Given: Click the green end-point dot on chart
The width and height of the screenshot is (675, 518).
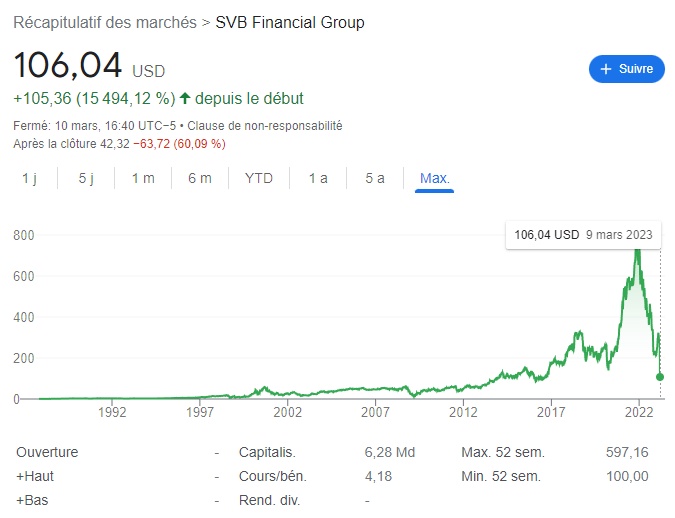Looking at the screenshot, I should 660,377.
